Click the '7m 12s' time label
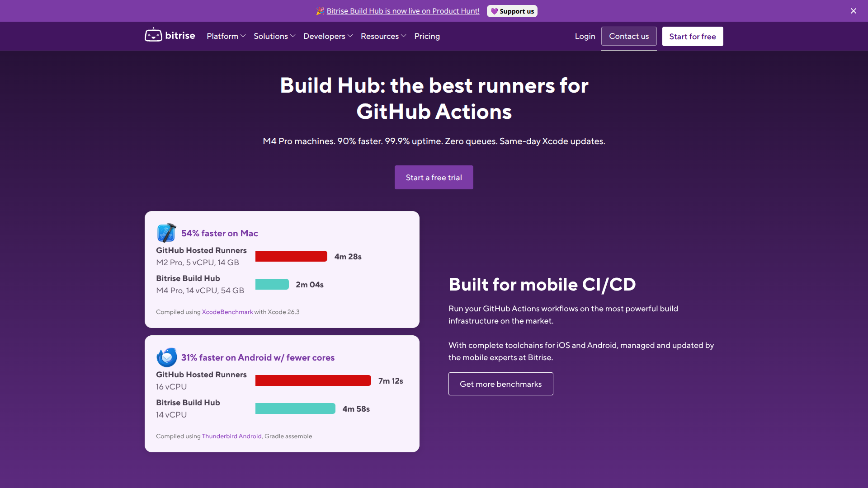Screen dimensions: 868x488 (x=391, y=381)
